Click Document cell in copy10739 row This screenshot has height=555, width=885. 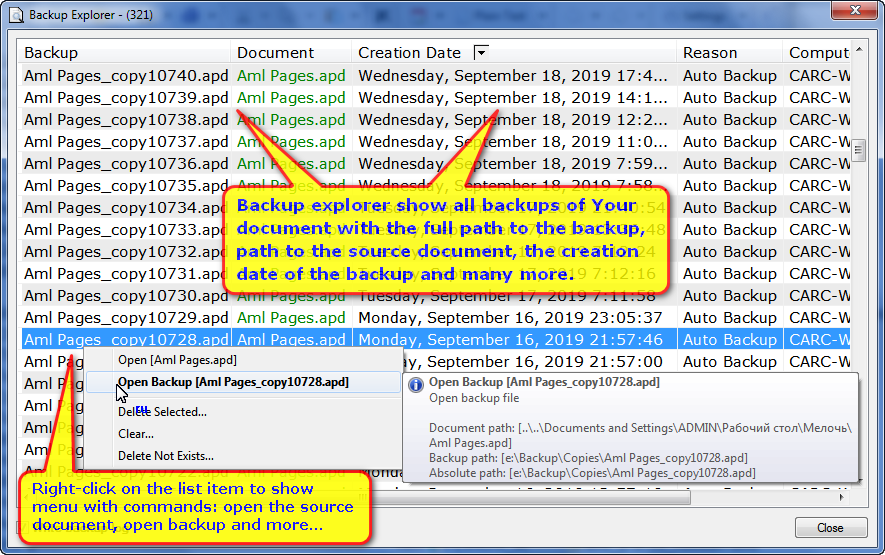pyautogui.click(x=291, y=98)
